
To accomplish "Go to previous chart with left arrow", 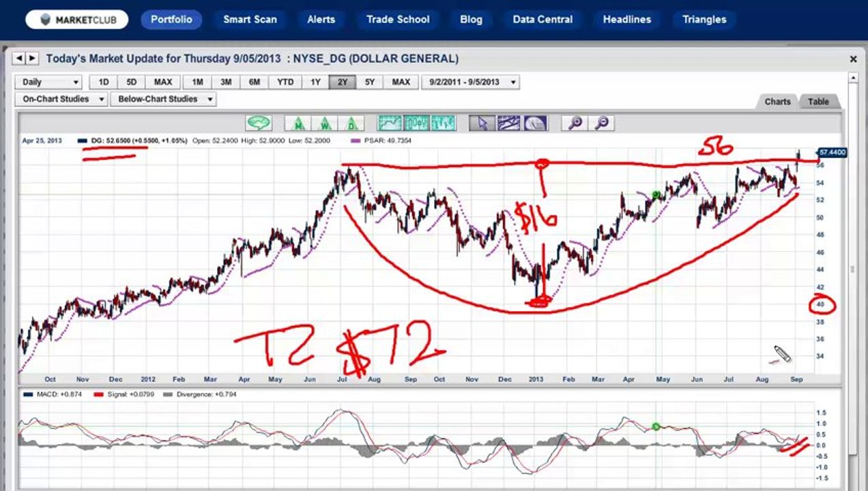I will [19, 59].
